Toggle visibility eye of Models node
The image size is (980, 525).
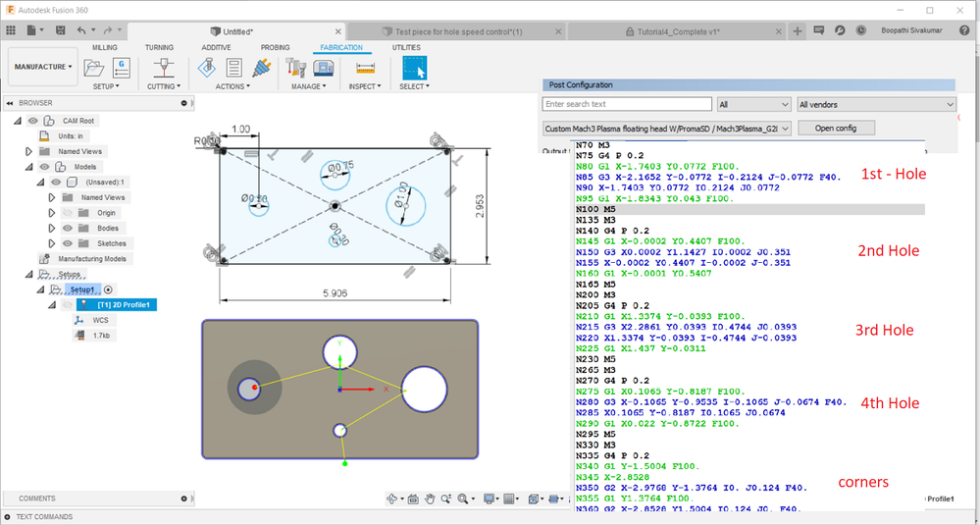[44, 167]
